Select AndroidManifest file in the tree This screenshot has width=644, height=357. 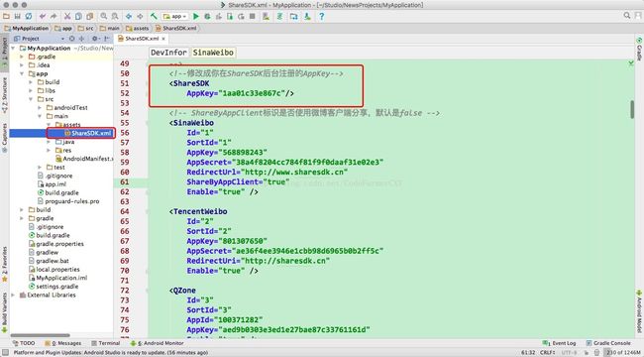click(x=84, y=159)
